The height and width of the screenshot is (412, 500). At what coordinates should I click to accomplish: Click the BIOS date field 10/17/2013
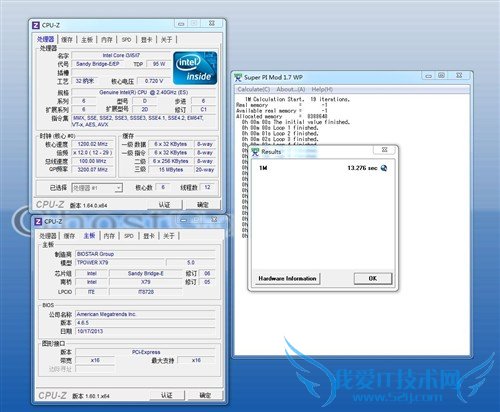point(145,331)
